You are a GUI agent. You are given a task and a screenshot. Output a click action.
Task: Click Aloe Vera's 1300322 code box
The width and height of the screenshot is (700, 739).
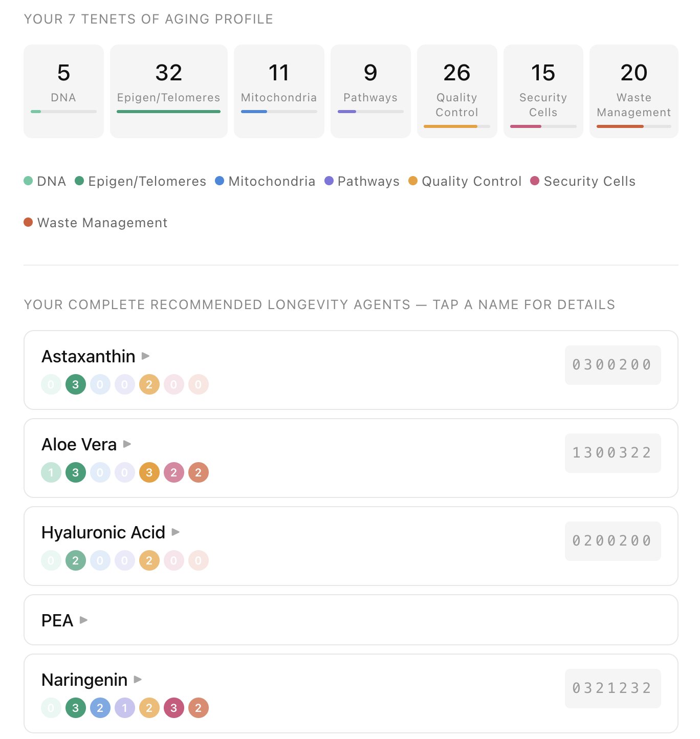613,453
